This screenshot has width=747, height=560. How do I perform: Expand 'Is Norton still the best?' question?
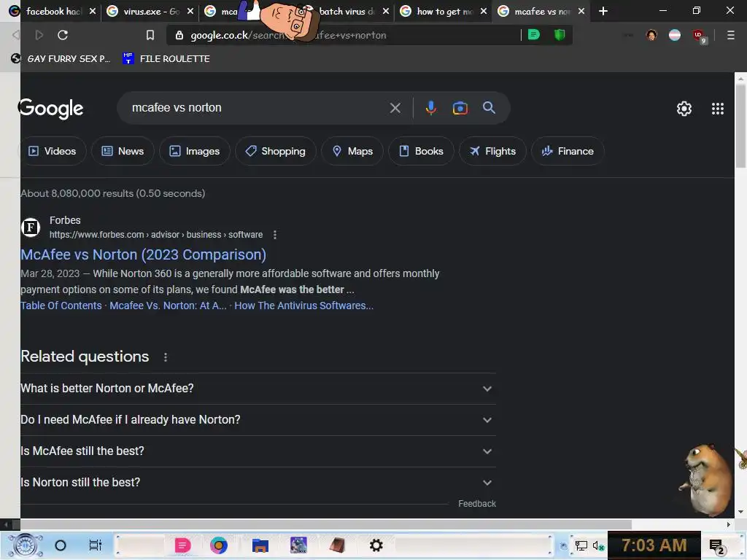(258, 483)
